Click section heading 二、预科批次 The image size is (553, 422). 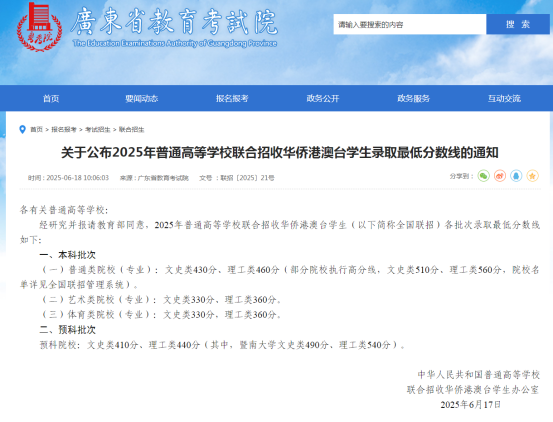click(67, 330)
